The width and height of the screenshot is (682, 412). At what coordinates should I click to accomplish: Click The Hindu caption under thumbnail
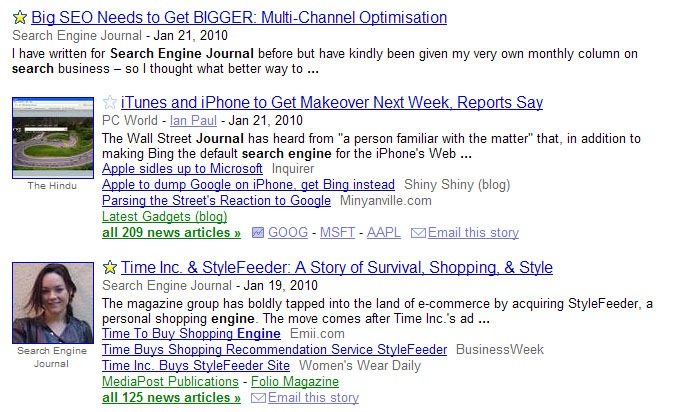pyautogui.click(x=52, y=186)
